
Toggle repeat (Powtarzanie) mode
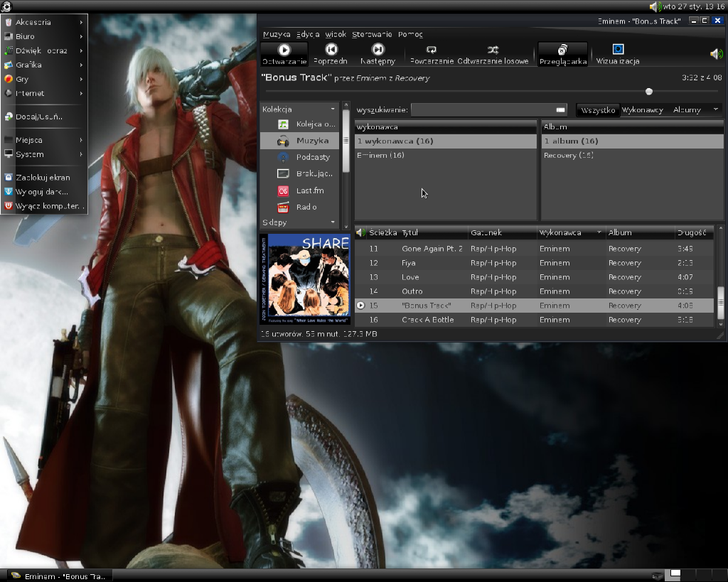pyautogui.click(x=432, y=54)
